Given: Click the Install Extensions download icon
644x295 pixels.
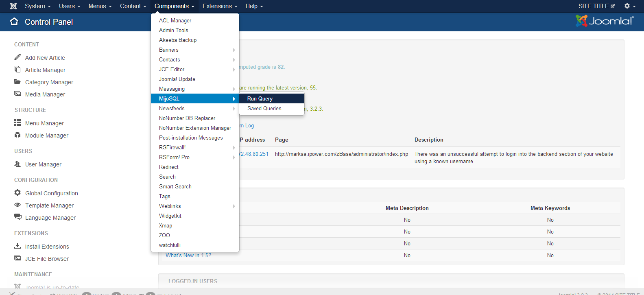Looking at the screenshot, I should pos(17,246).
